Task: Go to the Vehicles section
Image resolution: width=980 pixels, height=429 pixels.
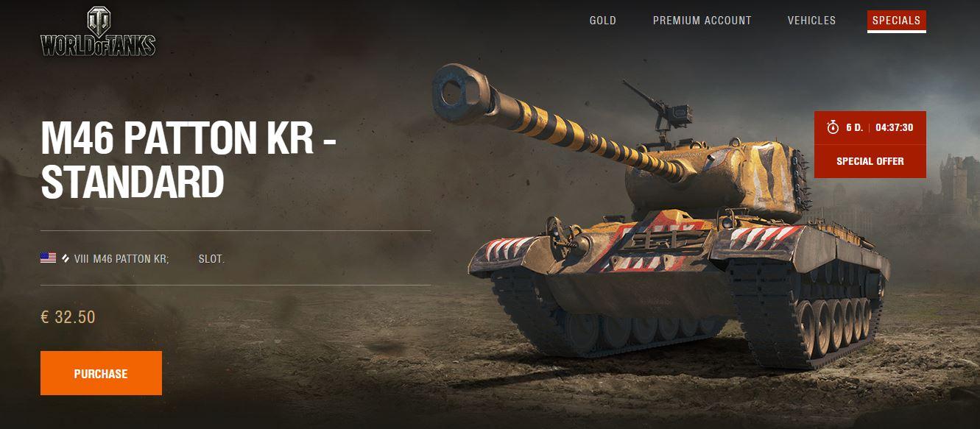Action: [x=811, y=21]
